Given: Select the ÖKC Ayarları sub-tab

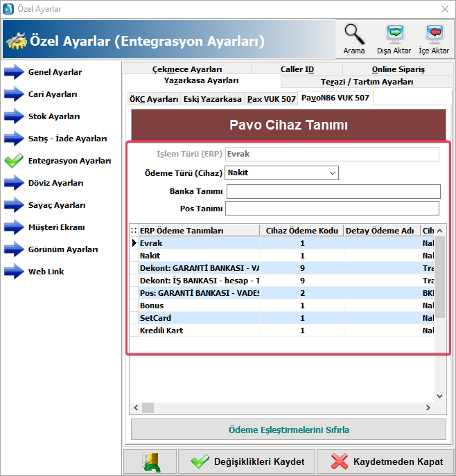Looking at the screenshot, I should tap(154, 99).
